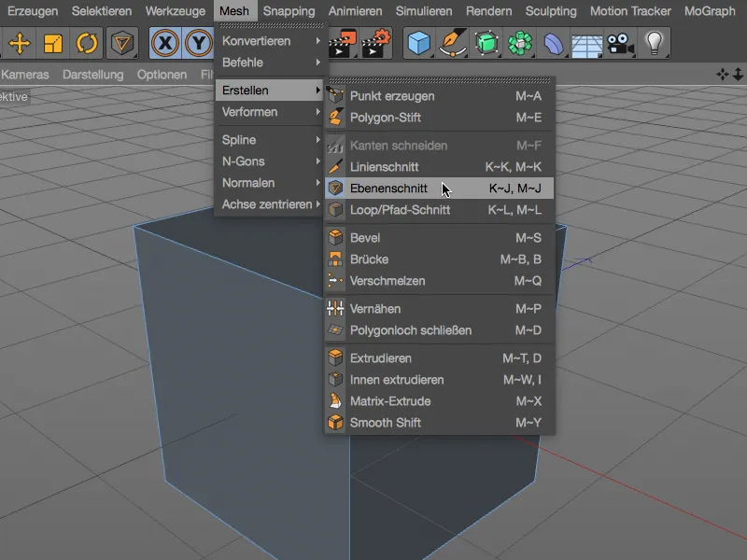
Task: Click the viewport zoom arrow icon
Action: pos(738,75)
